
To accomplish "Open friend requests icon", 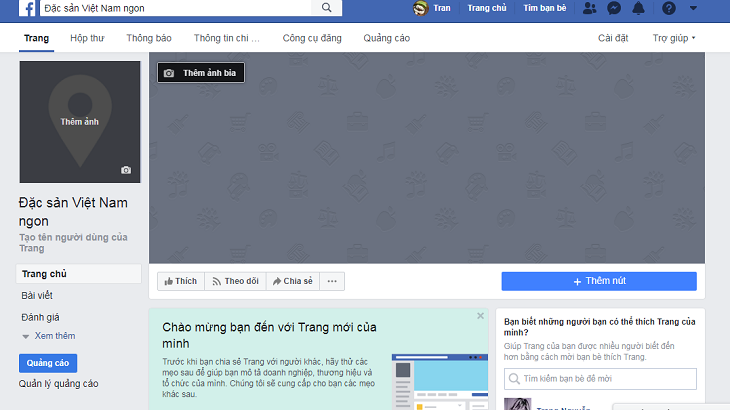I will pyautogui.click(x=589, y=8).
